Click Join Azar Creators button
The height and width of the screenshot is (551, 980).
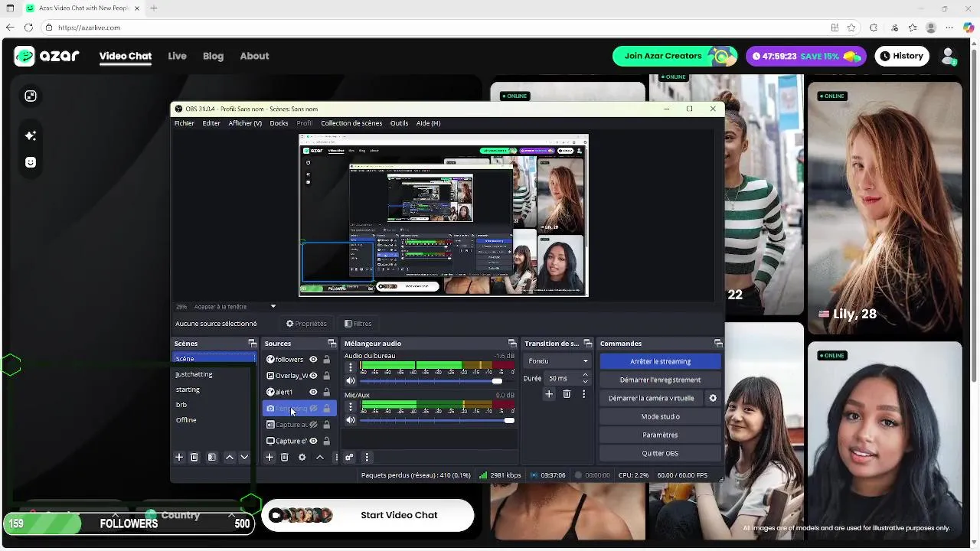(675, 56)
